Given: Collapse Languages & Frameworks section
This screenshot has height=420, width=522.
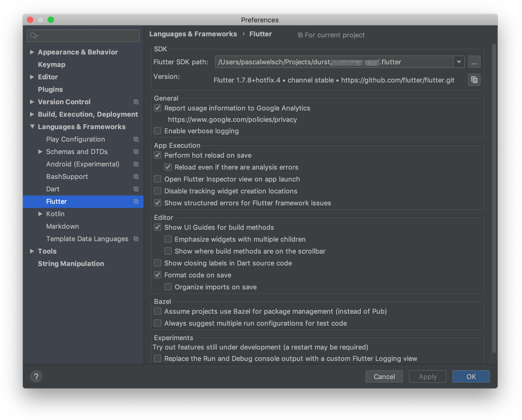Looking at the screenshot, I should coord(32,127).
